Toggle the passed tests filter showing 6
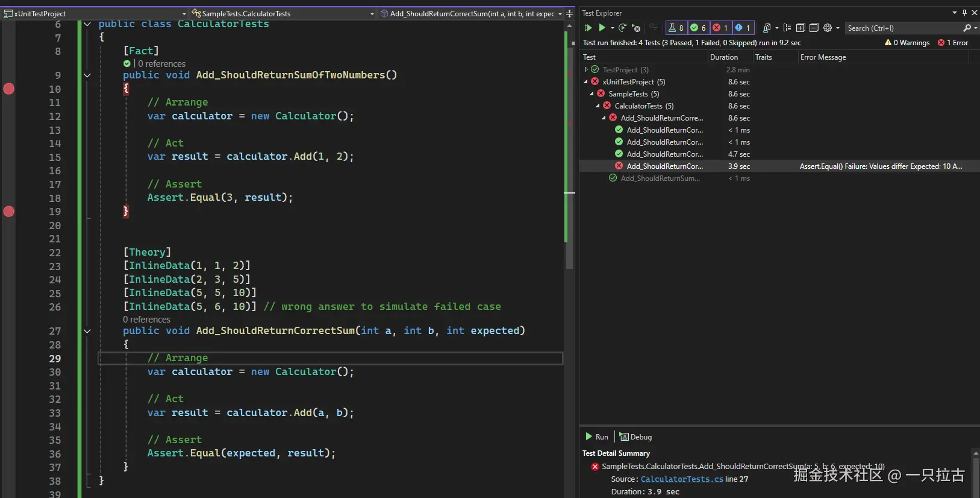The width and height of the screenshot is (980, 498). pos(699,28)
